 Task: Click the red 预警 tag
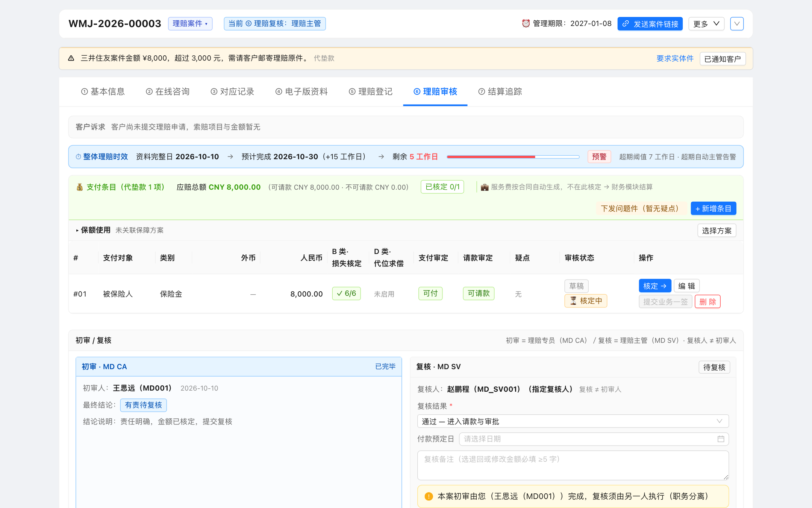point(599,157)
